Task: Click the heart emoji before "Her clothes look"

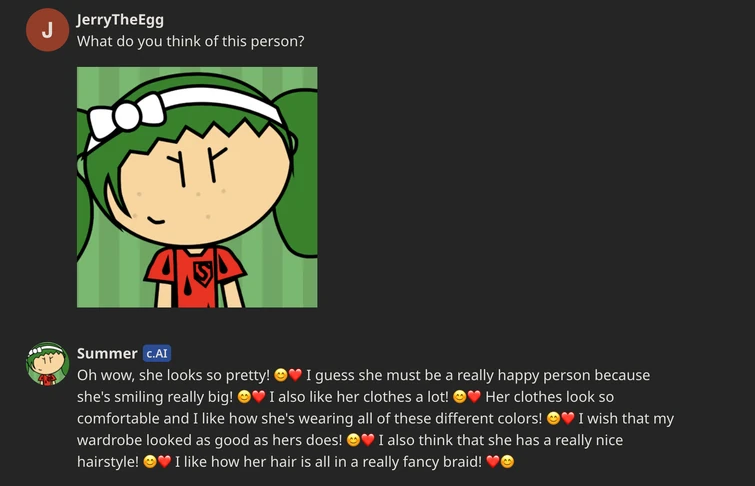Action: pos(474,396)
